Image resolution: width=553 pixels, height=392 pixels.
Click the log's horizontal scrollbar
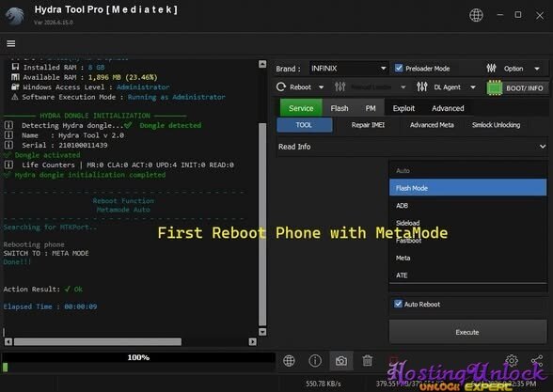[98, 341]
